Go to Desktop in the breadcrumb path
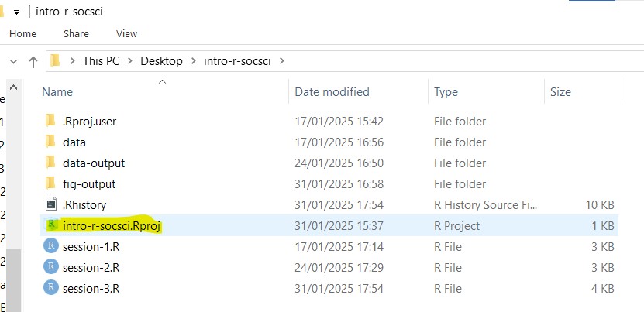Image resolution: width=644 pixels, height=312 pixels. (x=161, y=61)
